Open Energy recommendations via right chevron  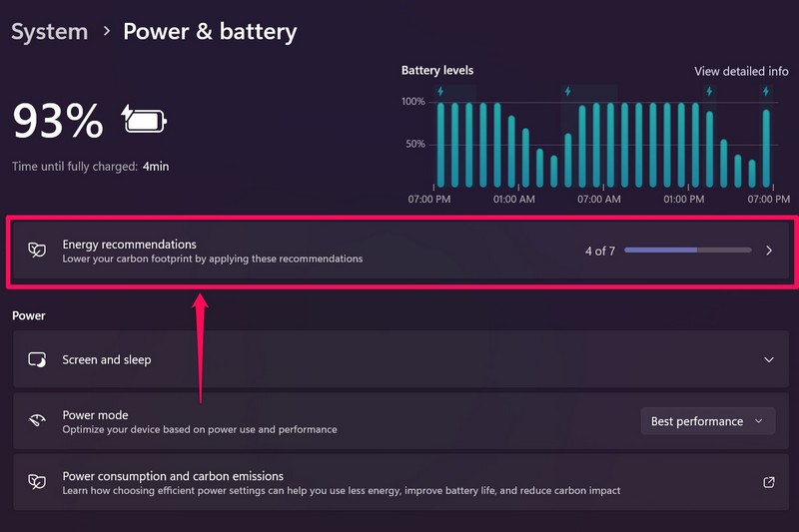[x=769, y=251]
